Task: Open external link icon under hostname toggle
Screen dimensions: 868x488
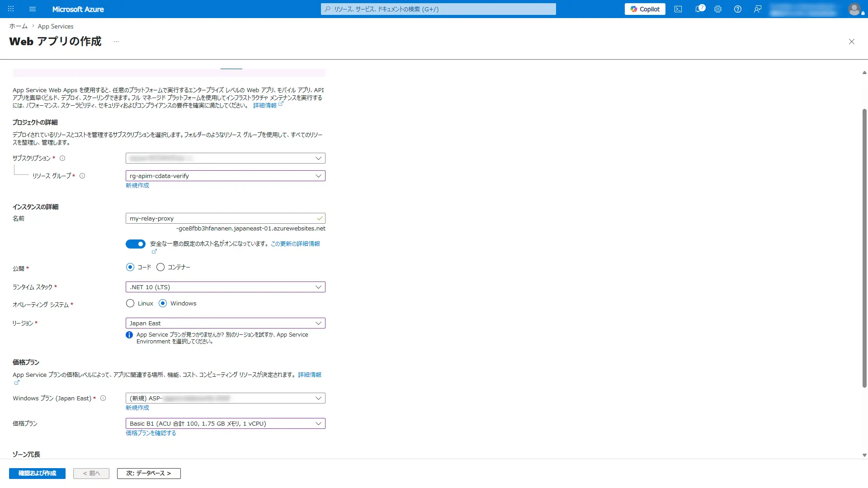Action: pyautogui.click(x=154, y=251)
